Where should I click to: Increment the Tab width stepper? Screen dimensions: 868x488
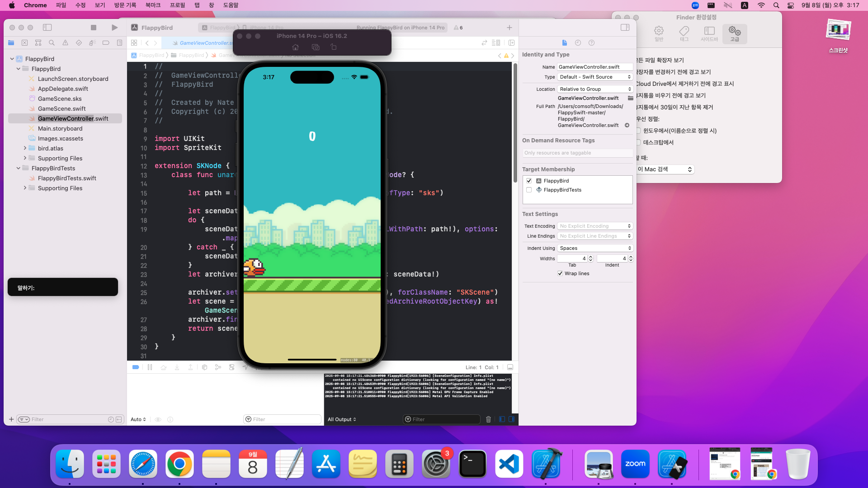[590, 257]
